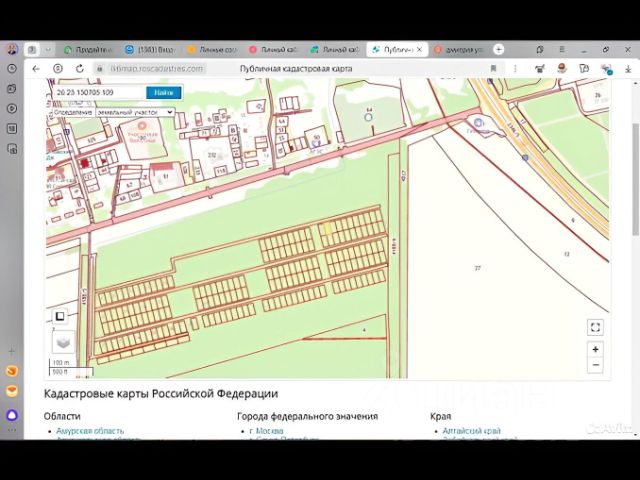Expand the tab list chevron near profile

click(48, 50)
